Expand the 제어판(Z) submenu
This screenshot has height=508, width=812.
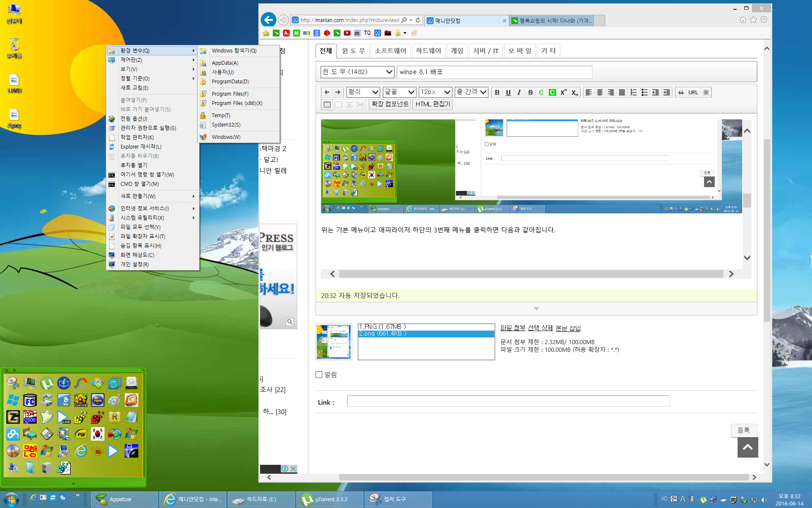click(152, 60)
